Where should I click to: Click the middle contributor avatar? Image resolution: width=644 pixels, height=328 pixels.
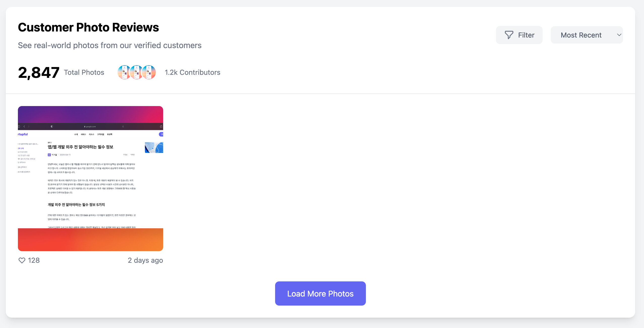136,72
